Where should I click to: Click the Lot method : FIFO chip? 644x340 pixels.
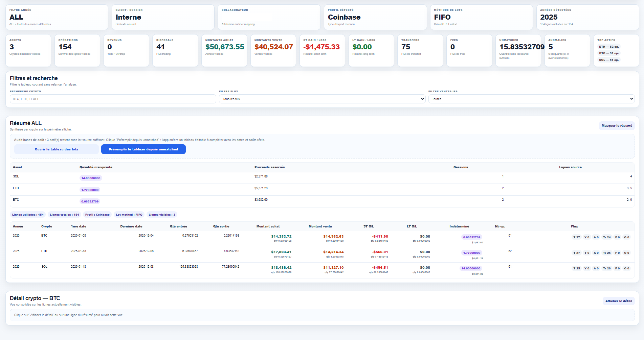coord(129,215)
